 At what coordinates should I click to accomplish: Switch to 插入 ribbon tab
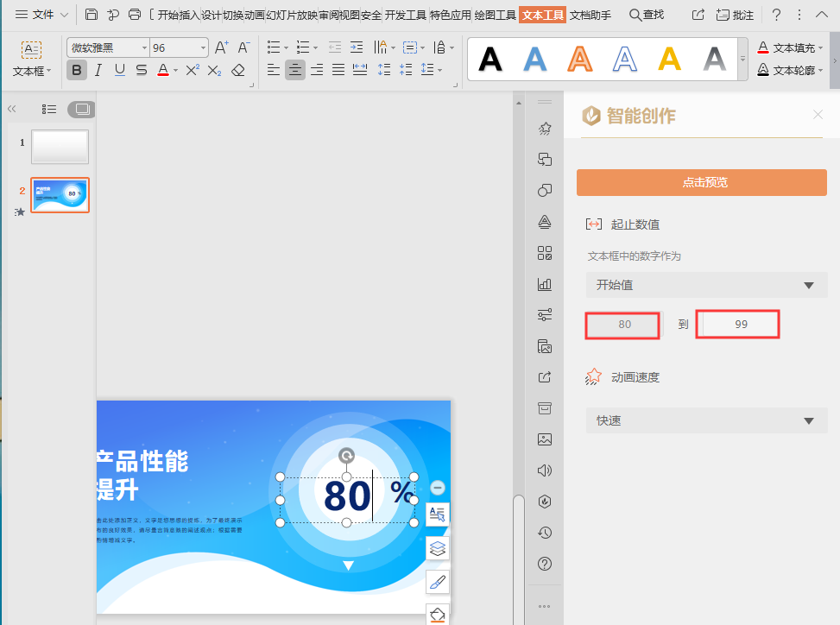(189, 15)
